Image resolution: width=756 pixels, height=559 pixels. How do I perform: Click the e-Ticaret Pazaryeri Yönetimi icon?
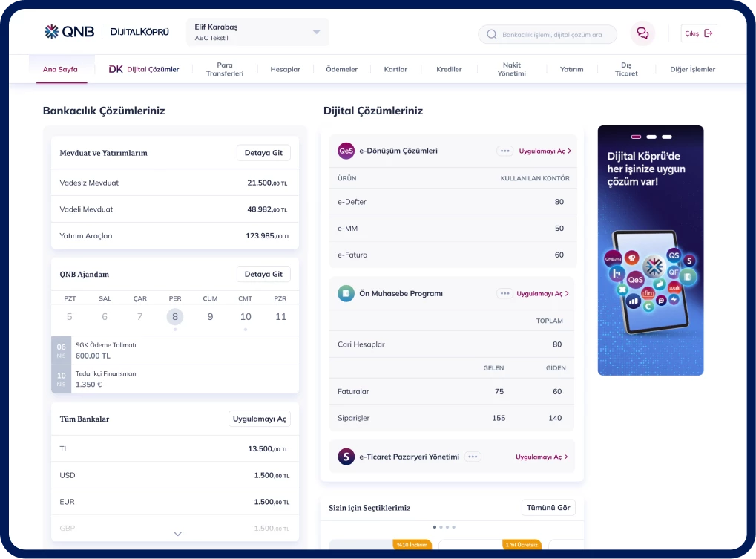click(346, 457)
